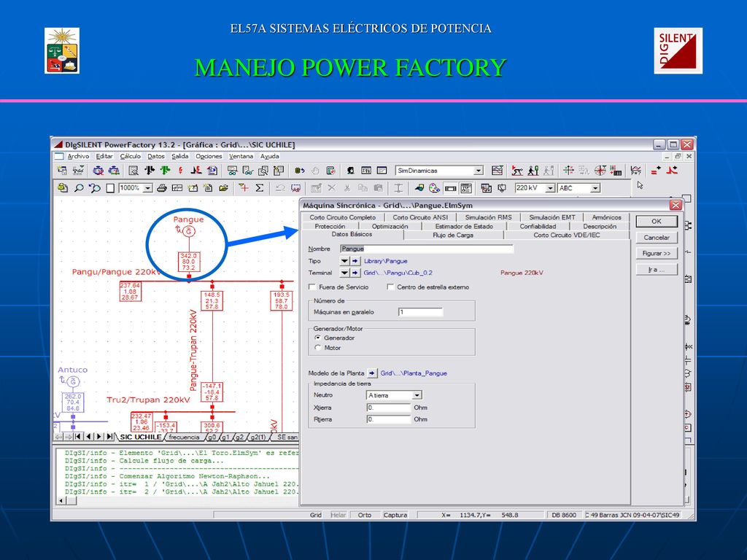Click the Figurar >> button
Screen dimensions: 747x560
[657, 253]
